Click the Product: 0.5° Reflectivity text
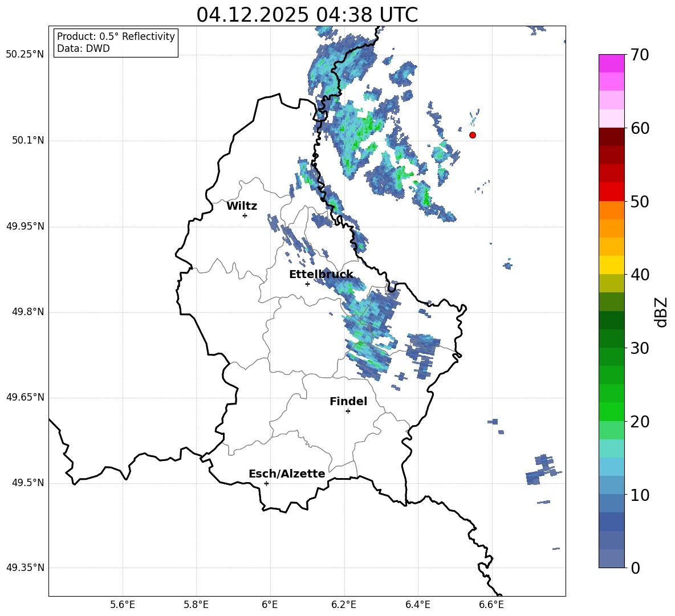Screen dimensions: 675x616 116,36
